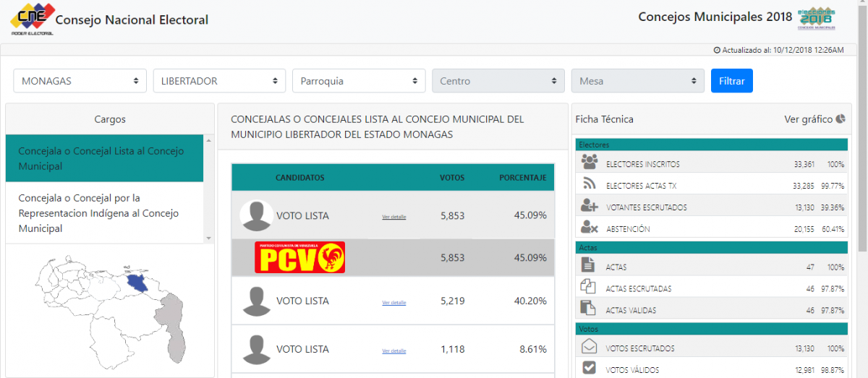Click the Votos Escrutados envelope icon
The width and height of the screenshot is (868, 378).
click(589, 346)
